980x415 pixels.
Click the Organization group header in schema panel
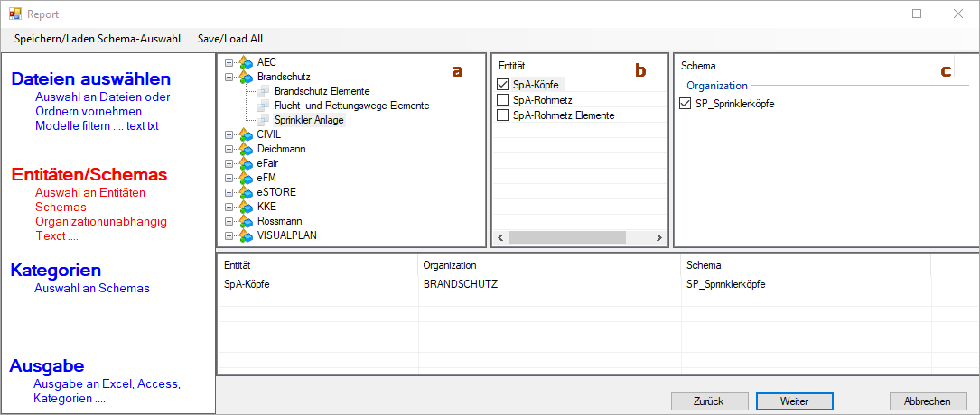[x=717, y=86]
